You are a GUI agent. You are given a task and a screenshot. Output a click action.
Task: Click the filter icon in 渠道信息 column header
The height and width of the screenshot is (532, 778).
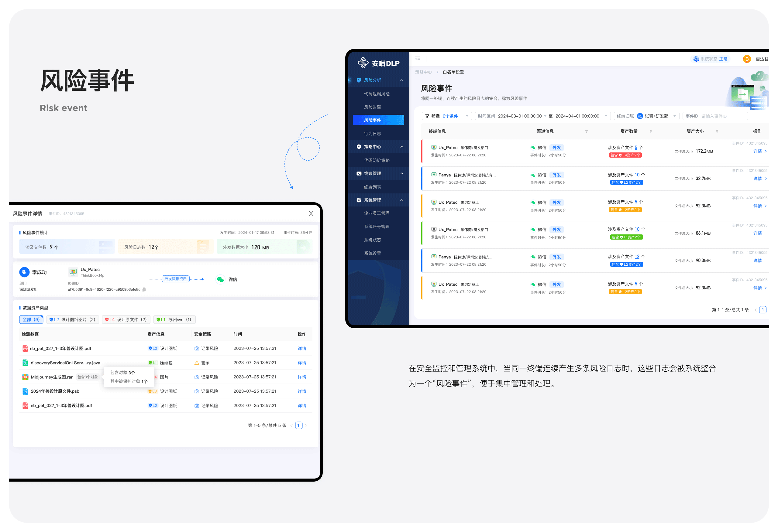(x=586, y=131)
